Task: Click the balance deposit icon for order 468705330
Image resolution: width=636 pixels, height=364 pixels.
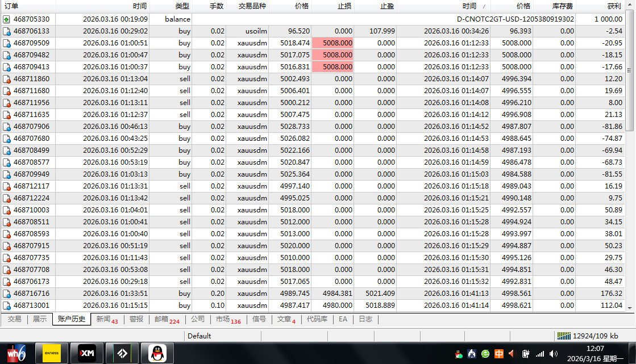Action: [x=7, y=19]
